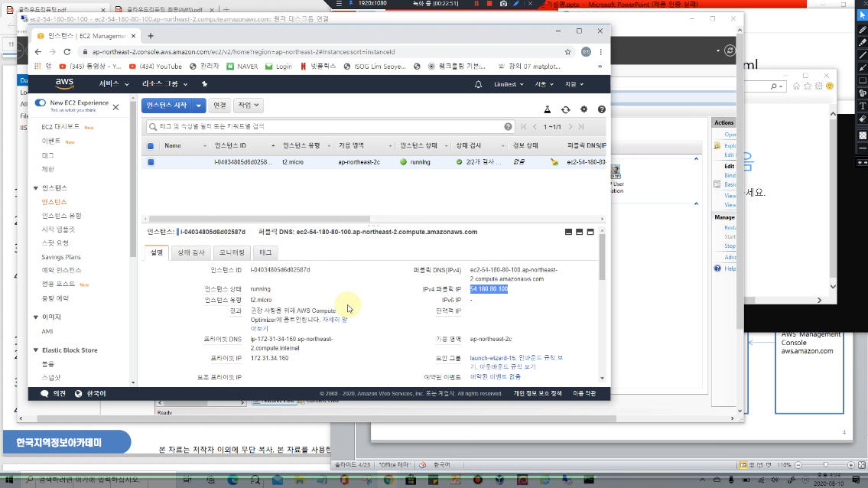The width and height of the screenshot is (868, 488).
Task: Open a new browser tab
Action: click(x=151, y=36)
